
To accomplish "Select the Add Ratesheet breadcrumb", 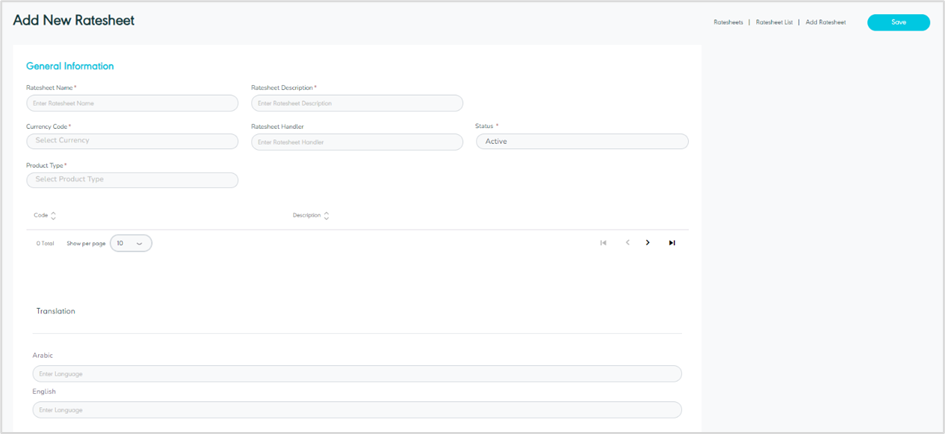I will [825, 22].
